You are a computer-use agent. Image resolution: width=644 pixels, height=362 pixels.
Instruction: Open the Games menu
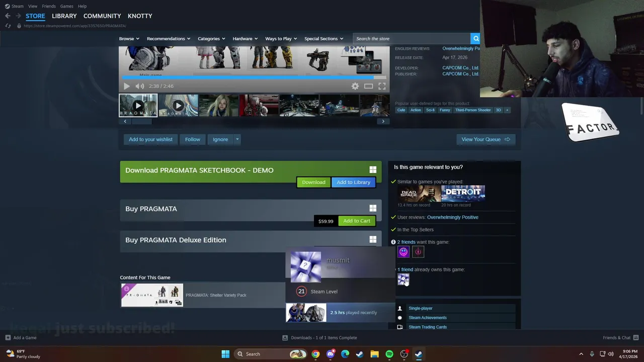66,6
